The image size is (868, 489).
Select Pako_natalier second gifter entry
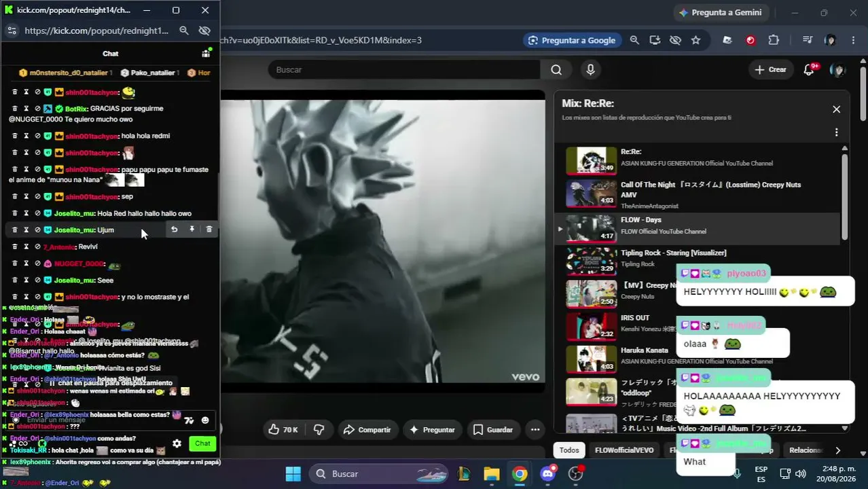pos(149,73)
